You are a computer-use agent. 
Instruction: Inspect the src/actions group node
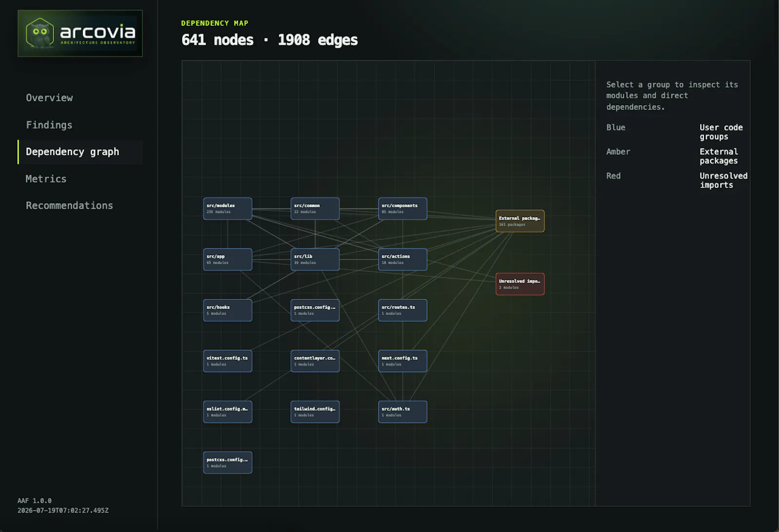[x=403, y=259]
